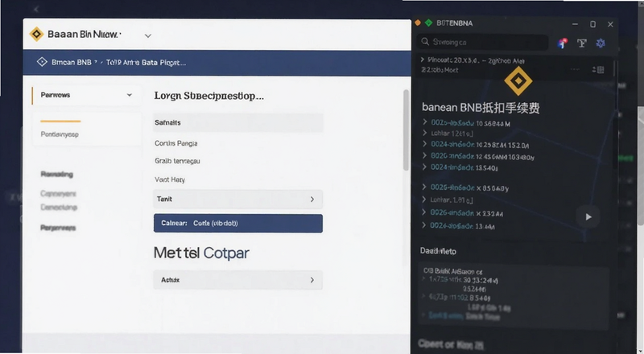Choose the Gralb tenregau option

pos(177,161)
